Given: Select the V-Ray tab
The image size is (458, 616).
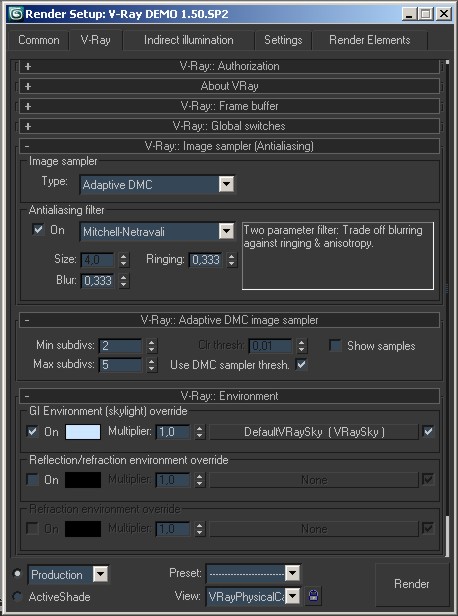Looking at the screenshot, I should (95, 40).
